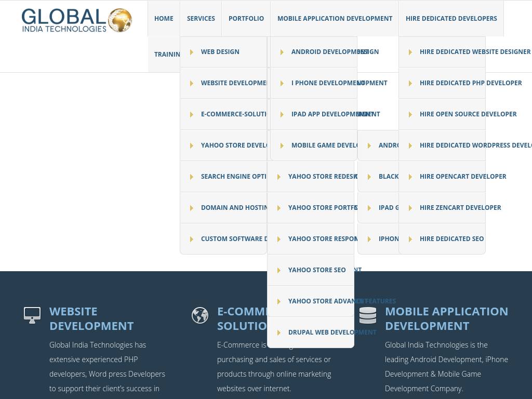The width and height of the screenshot is (532, 399).
Task: Select Hire Dedicated PHP Developer
Action: [470, 83]
